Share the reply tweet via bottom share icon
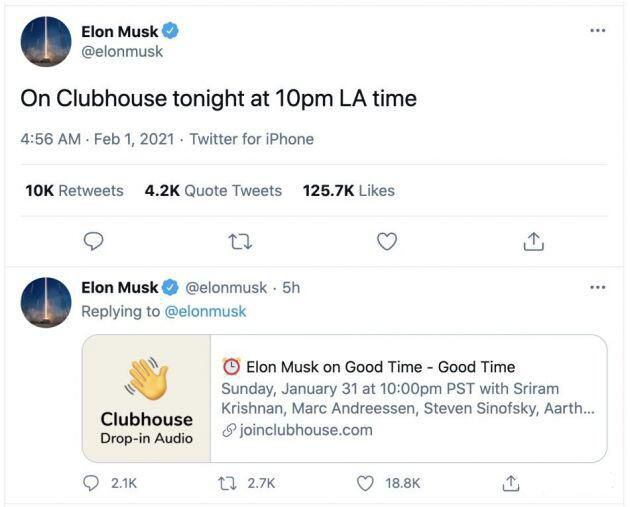630x507 pixels. click(x=511, y=483)
